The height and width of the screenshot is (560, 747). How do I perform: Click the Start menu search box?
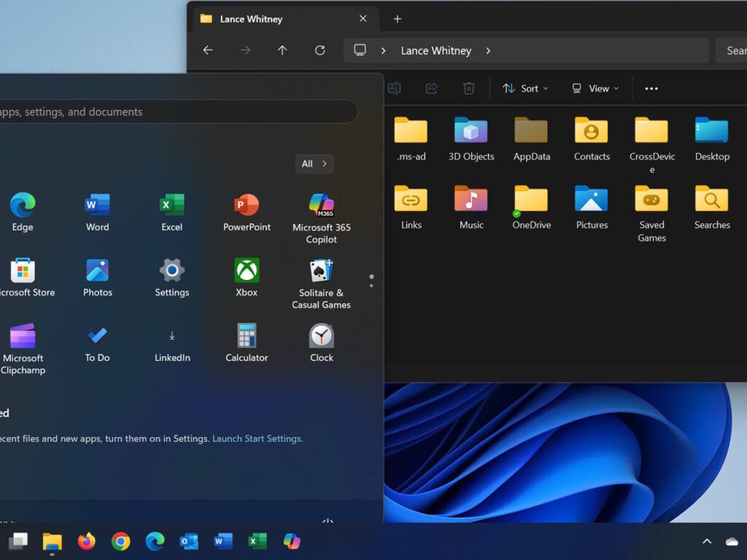(178, 112)
